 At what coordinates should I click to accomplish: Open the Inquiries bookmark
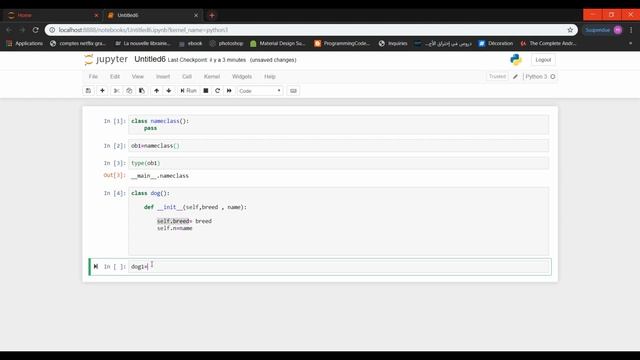coord(393,43)
